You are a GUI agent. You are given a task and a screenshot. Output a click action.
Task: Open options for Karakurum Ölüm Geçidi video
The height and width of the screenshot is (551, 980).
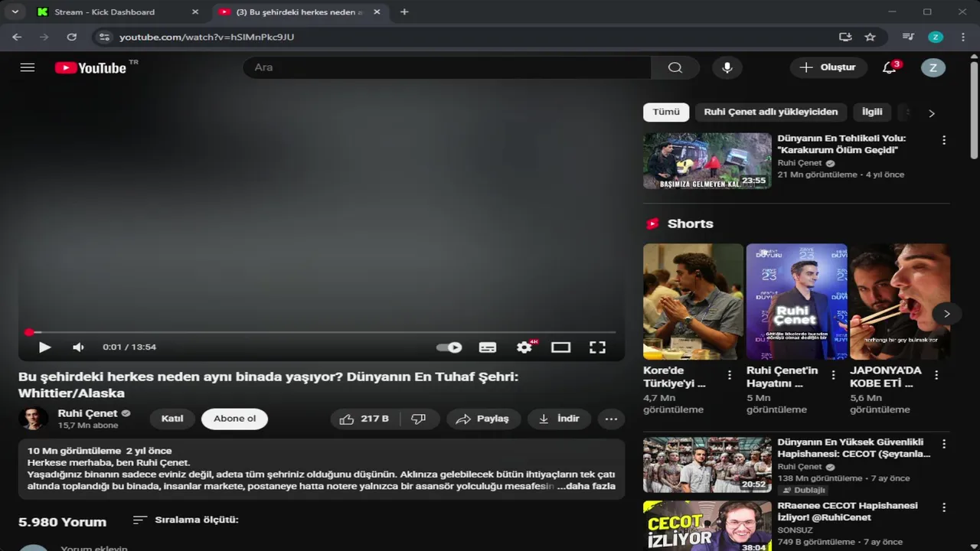tap(944, 140)
